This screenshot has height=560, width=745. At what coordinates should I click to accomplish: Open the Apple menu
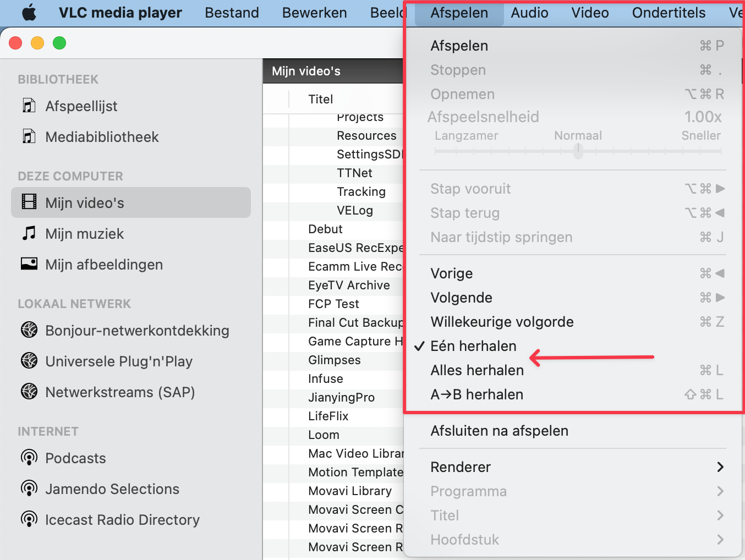click(x=30, y=13)
